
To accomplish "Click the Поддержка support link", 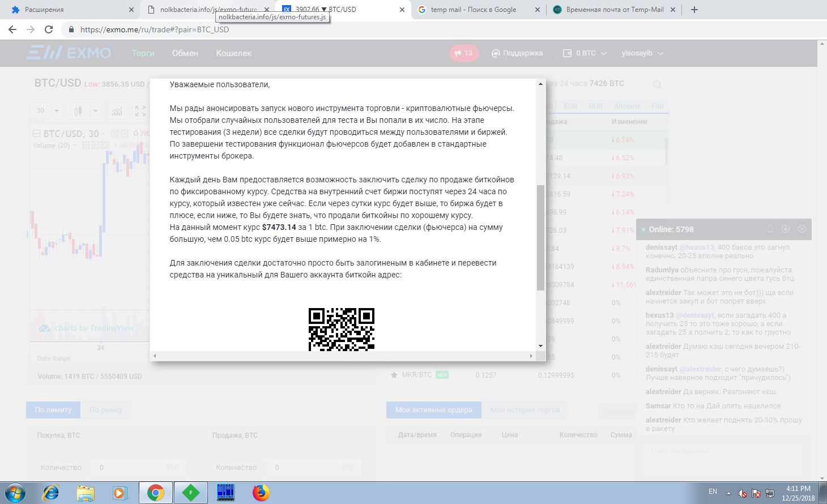I will pyautogui.click(x=517, y=53).
